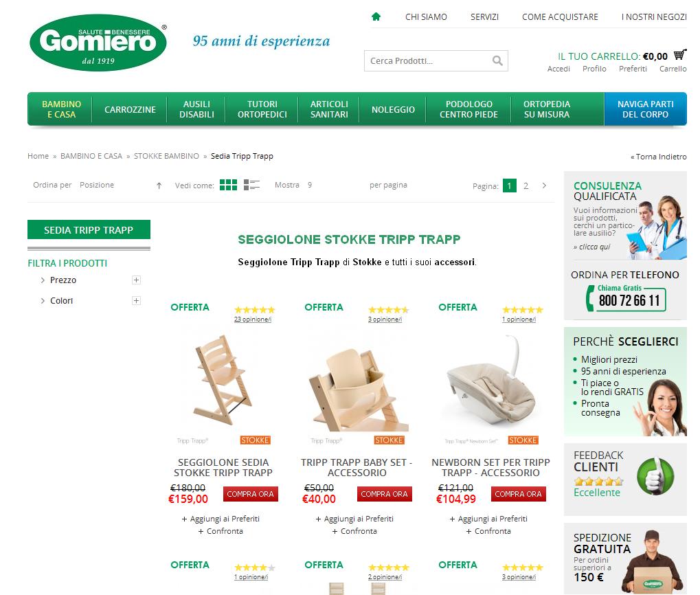Toggle ascending sort arrow
This screenshot has height=595, width=700.
159,186
